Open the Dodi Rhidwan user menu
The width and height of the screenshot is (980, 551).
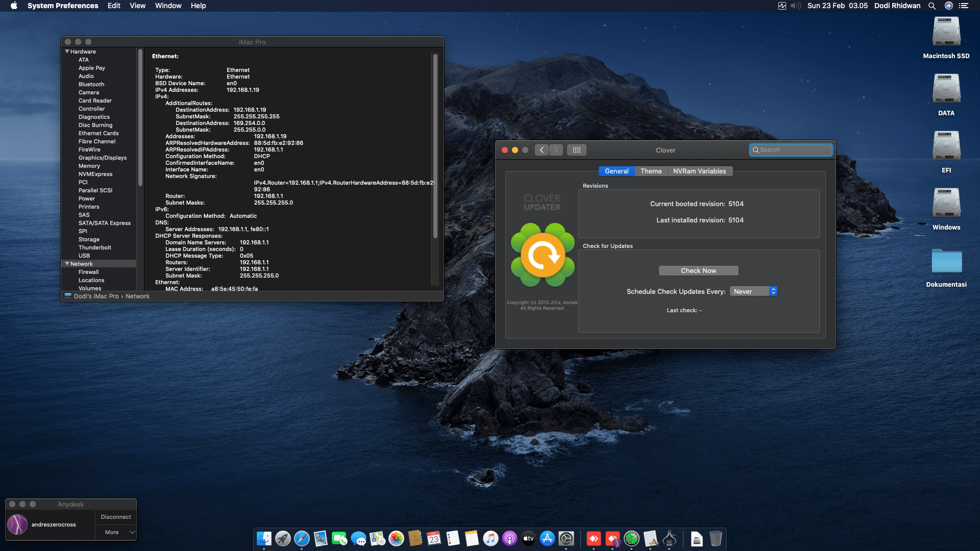click(x=897, y=6)
